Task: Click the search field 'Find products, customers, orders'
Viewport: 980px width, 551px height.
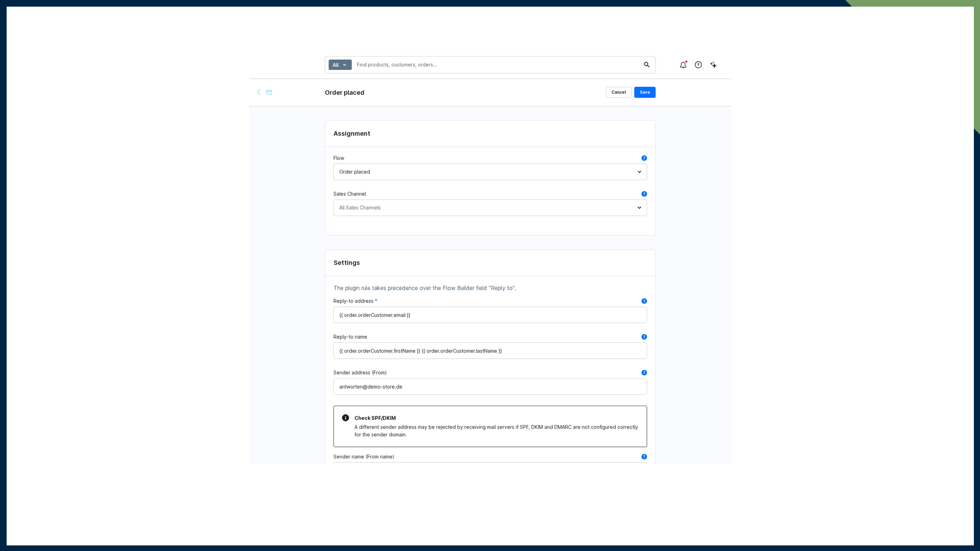Action: coord(498,65)
